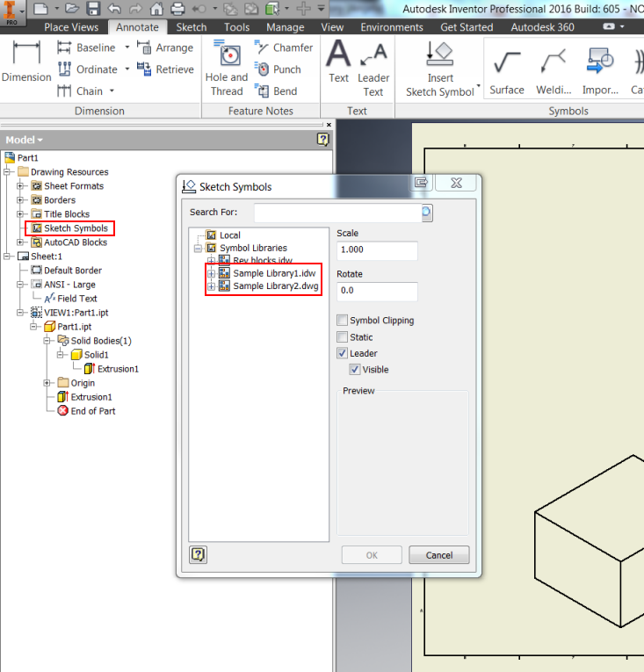Image resolution: width=644 pixels, height=672 pixels.
Task: Click the Arrange dimensions tool
Action: [x=165, y=47]
